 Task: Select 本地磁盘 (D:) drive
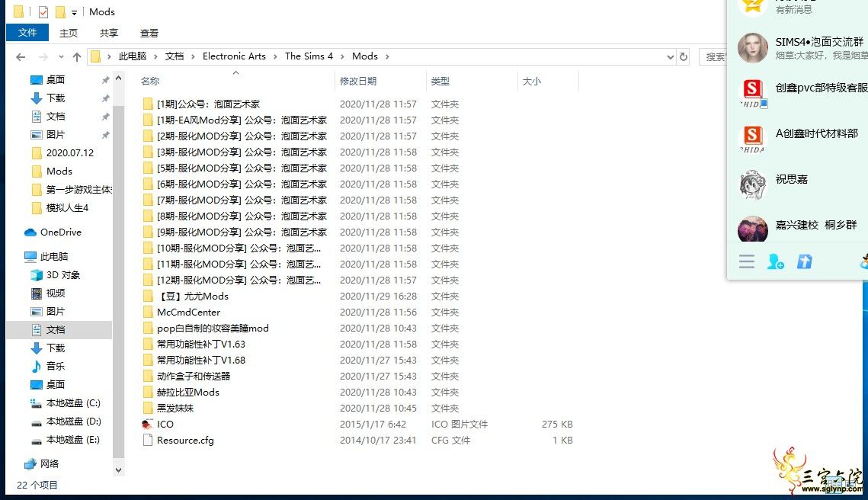[73, 421]
